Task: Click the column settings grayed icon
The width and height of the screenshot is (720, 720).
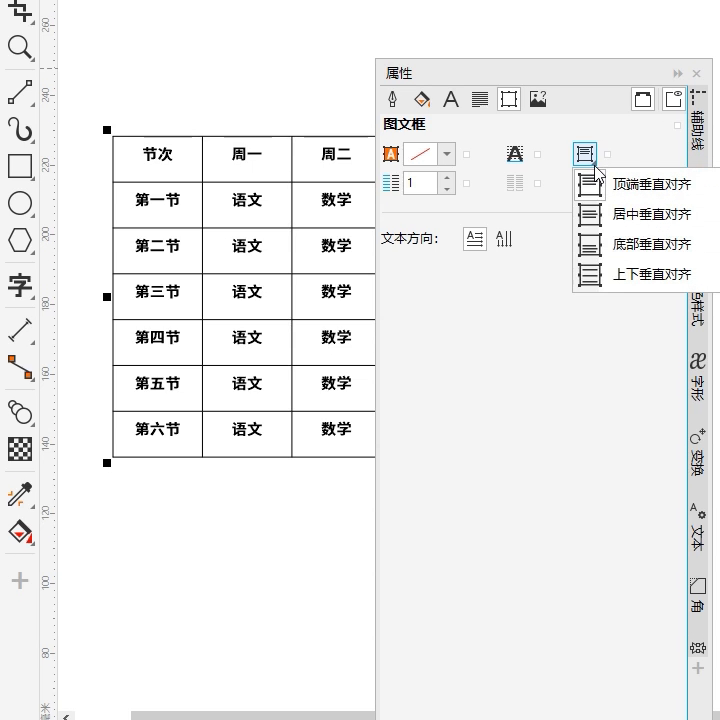Action: [x=515, y=183]
